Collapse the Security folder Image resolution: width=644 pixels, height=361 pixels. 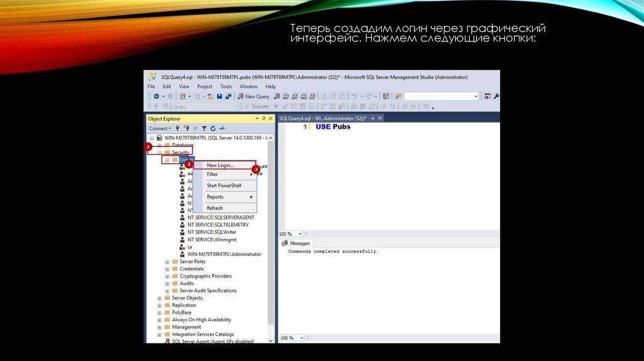pyautogui.click(x=159, y=152)
